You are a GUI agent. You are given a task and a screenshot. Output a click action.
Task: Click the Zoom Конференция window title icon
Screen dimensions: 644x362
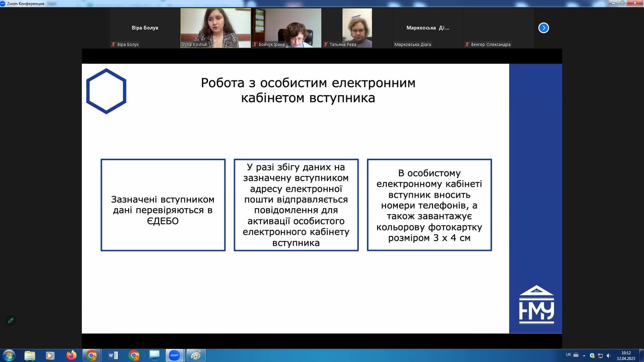[x=3, y=3]
